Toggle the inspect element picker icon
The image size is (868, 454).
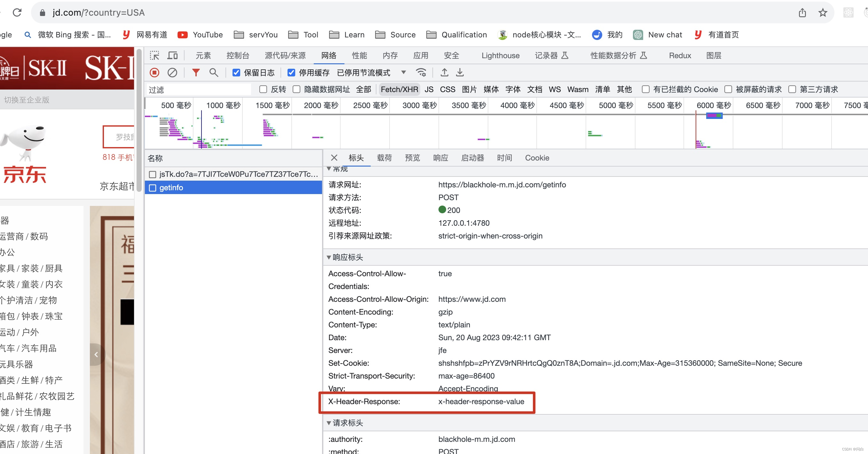[x=155, y=55]
